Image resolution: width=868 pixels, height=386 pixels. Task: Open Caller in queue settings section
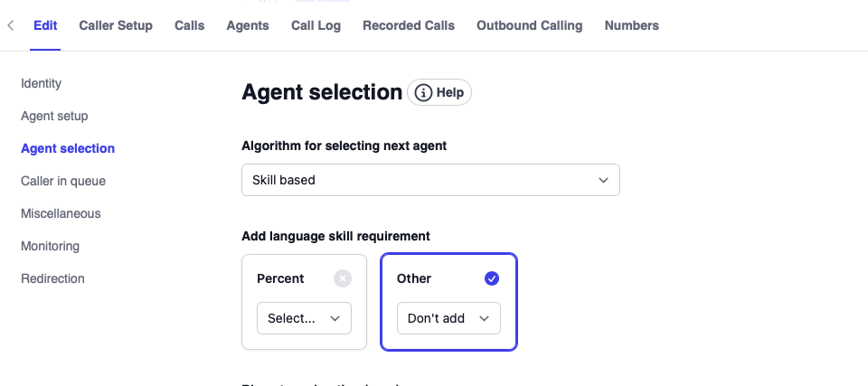[63, 181]
